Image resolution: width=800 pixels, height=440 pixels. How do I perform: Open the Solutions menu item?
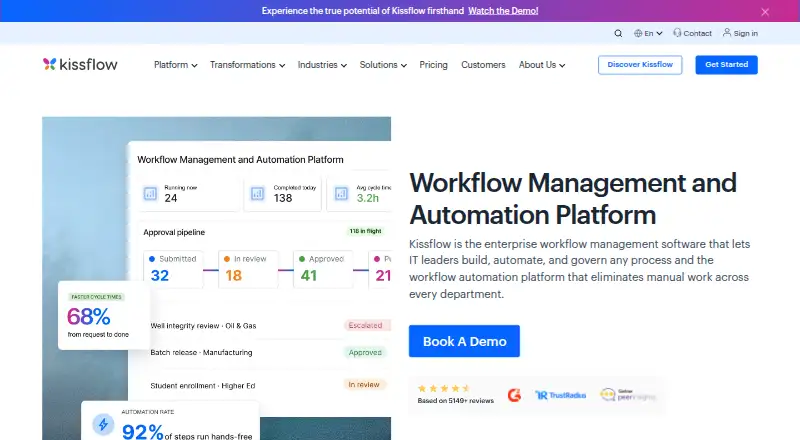click(x=378, y=65)
